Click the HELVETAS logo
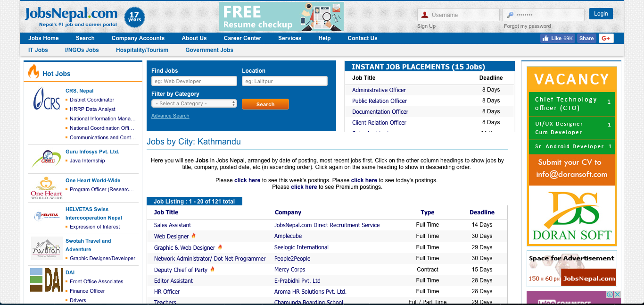 pos(46,216)
